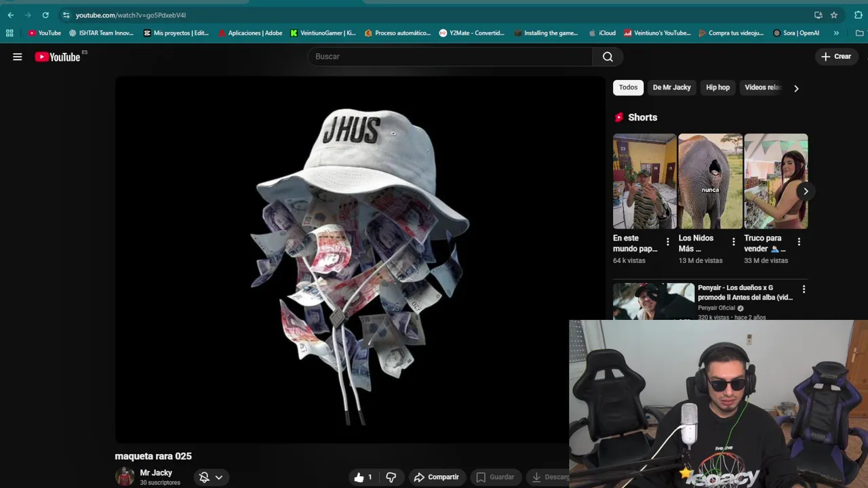Click the Shorts section logo icon
868x488 pixels.
coord(618,117)
